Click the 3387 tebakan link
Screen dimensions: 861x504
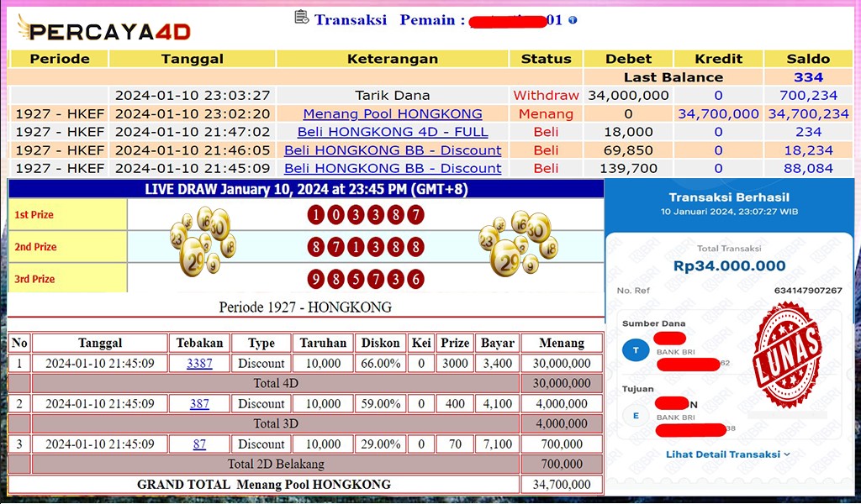(x=199, y=364)
